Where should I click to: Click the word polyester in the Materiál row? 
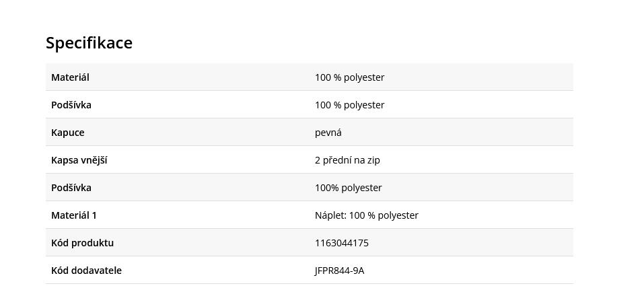(x=364, y=77)
